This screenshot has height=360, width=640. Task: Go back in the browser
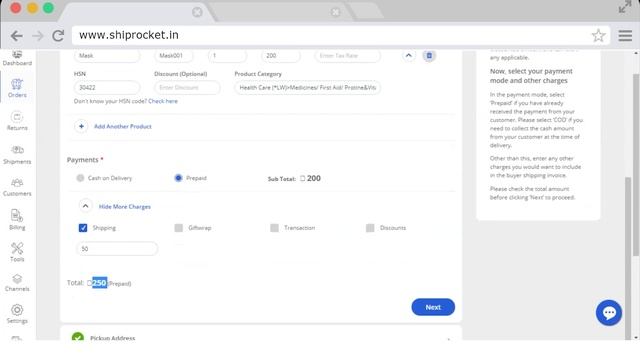[17, 36]
